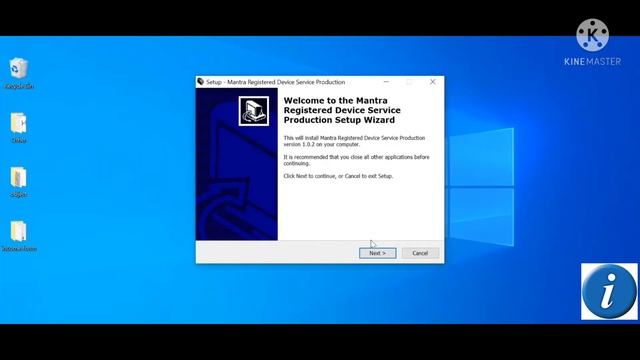Click the 'version 1.0.2 on your computer' text
640x360 pixels.
point(322,144)
